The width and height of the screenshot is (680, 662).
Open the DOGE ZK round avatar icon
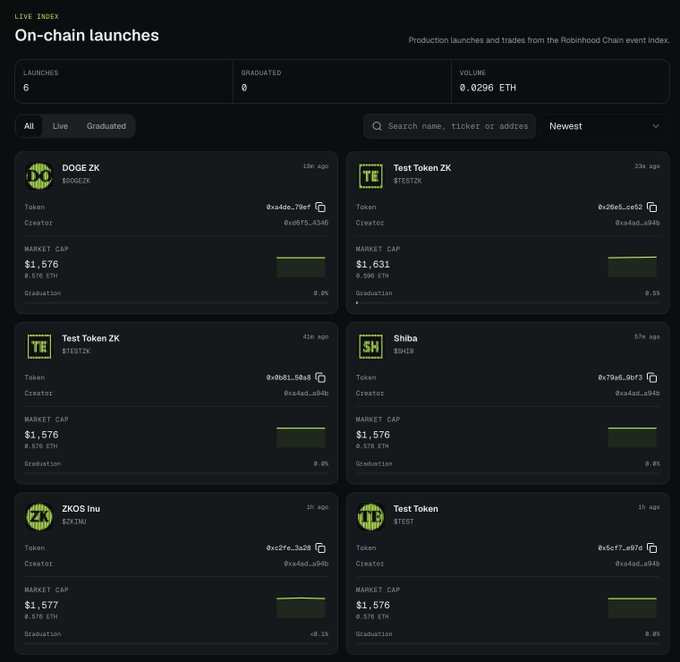click(x=39, y=176)
